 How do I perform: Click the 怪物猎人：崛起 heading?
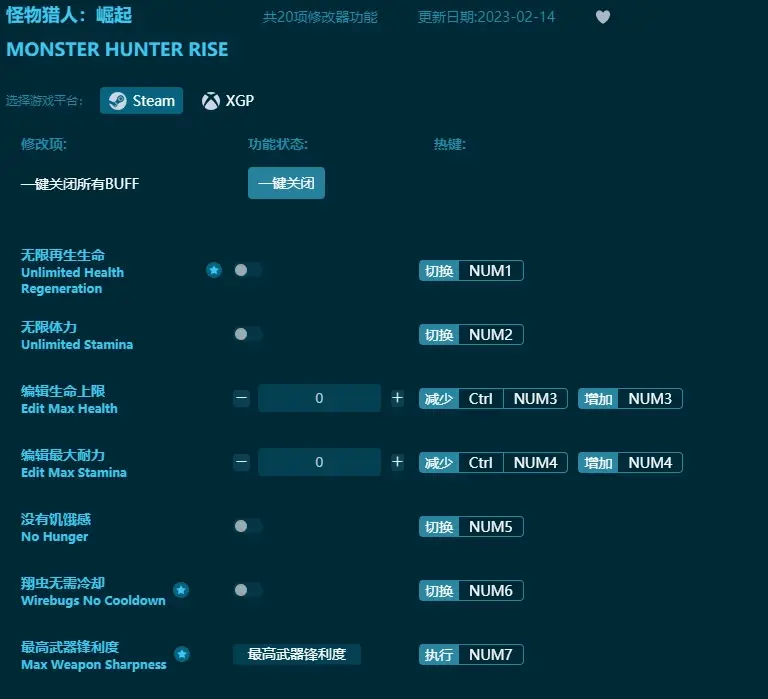(69, 15)
